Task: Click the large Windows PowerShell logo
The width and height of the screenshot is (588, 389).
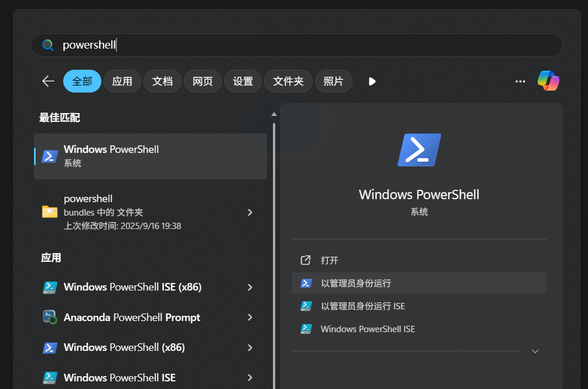Action: point(419,150)
